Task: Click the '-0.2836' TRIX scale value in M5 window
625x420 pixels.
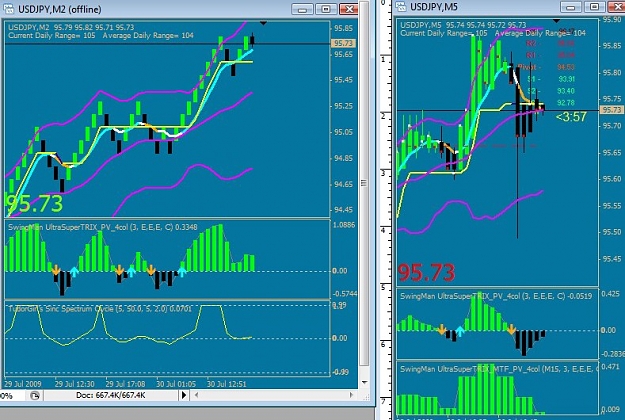Action: tap(613, 354)
